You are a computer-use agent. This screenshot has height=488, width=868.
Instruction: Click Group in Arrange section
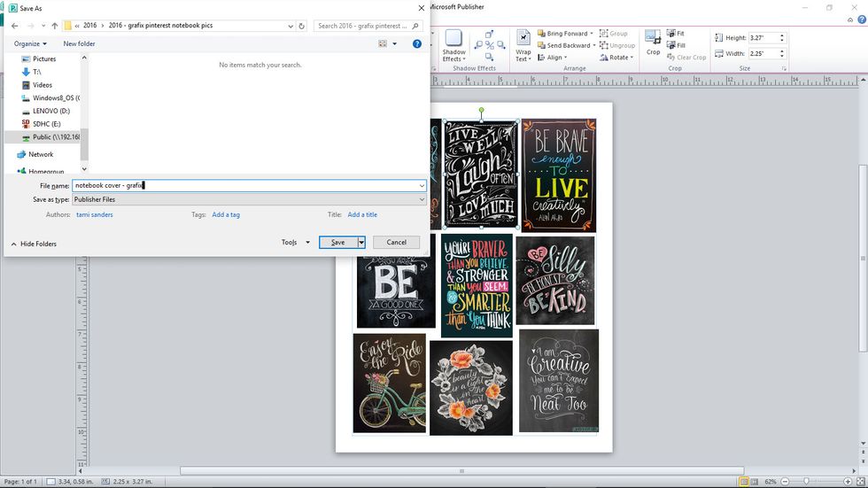coord(613,34)
